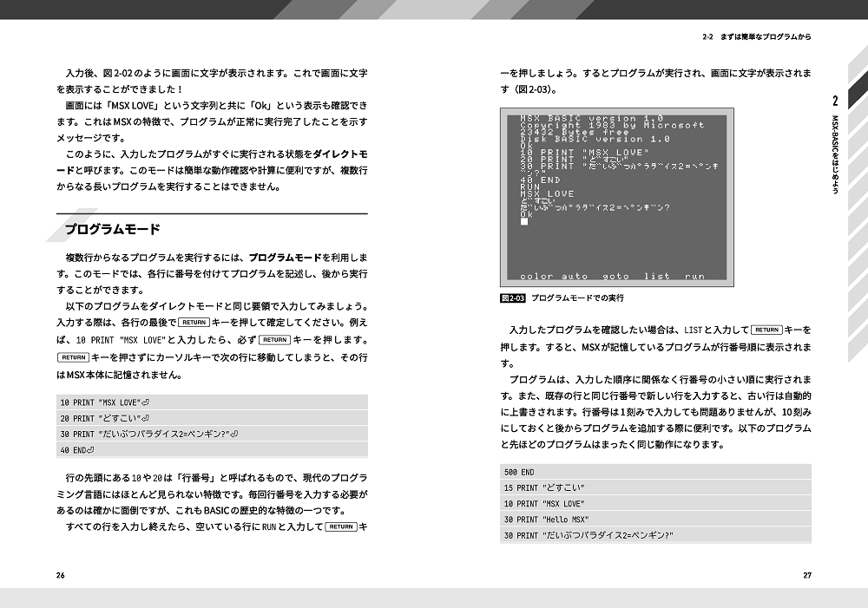Click the RETURN key icon before キーを押さずに
This screenshot has width=868, height=608.
(x=73, y=357)
